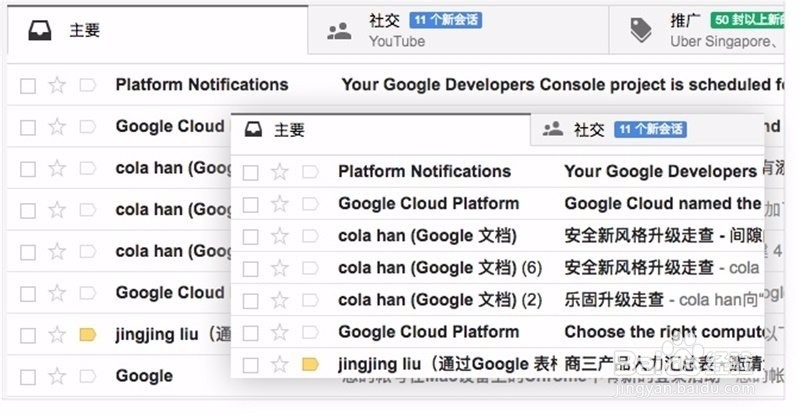This screenshot has height=416, width=800.
Task: Mark cola han (6) conversation as important
Action: point(310,268)
